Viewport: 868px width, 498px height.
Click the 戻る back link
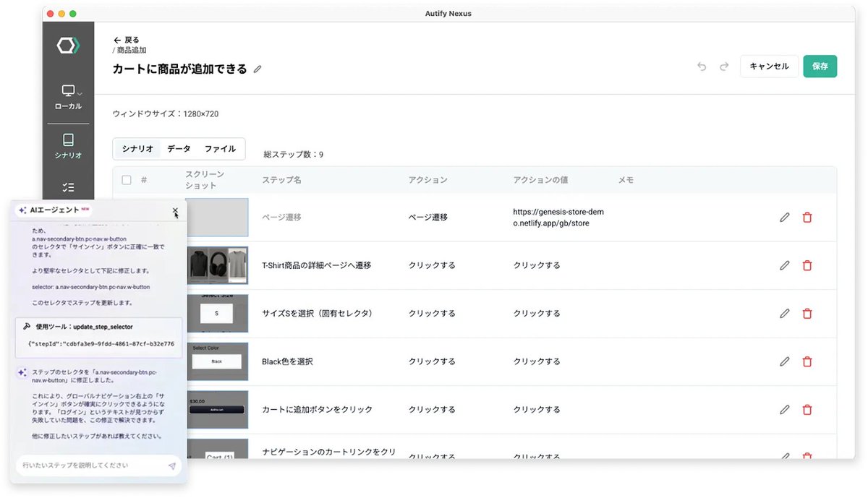[x=128, y=40]
